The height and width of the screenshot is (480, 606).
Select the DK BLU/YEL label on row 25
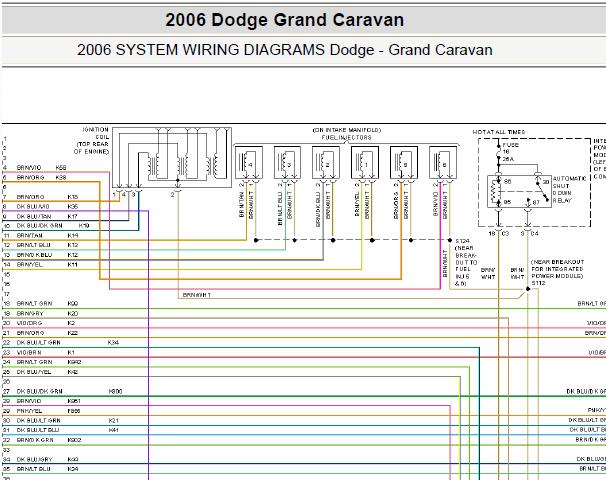[x=34, y=372]
